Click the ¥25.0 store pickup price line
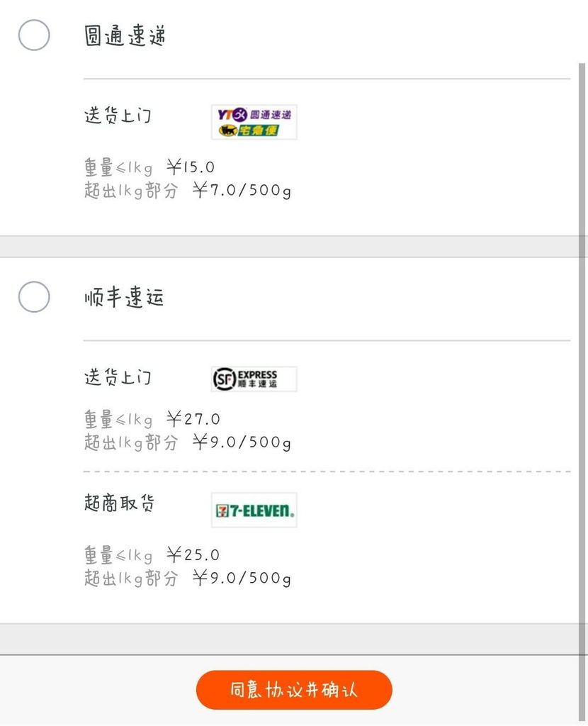This screenshot has width=588, height=726. coord(152,554)
